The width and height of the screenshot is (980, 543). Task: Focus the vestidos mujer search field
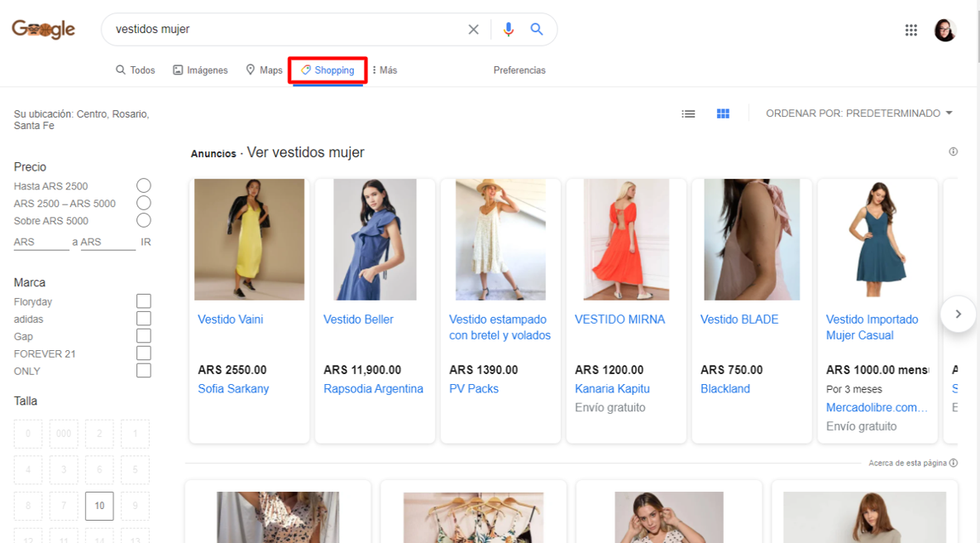(x=288, y=30)
